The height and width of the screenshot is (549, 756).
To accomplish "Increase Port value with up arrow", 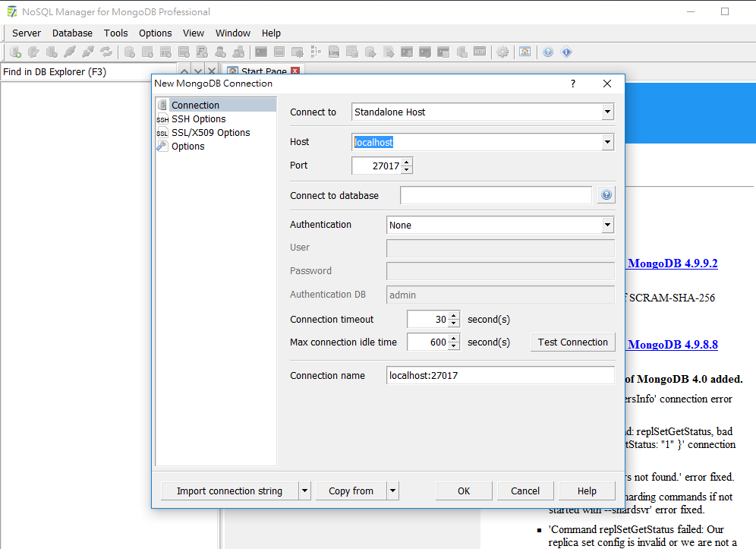I will 407,162.
